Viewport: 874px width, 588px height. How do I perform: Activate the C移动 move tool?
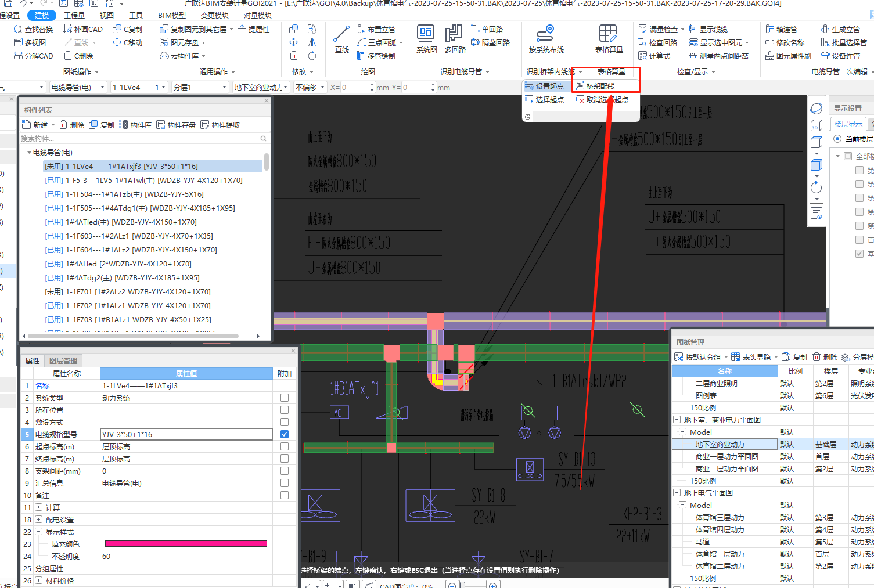[x=127, y=42]
